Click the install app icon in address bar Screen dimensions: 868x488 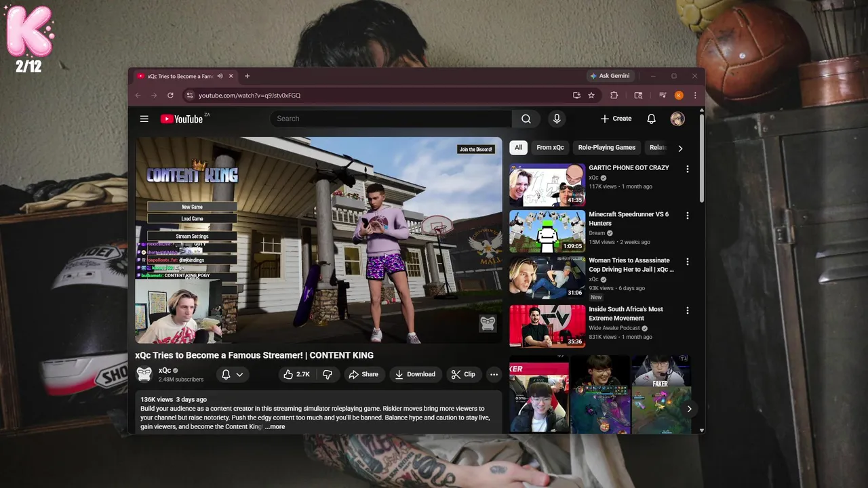pyautogui.click(x=576, y=96)
